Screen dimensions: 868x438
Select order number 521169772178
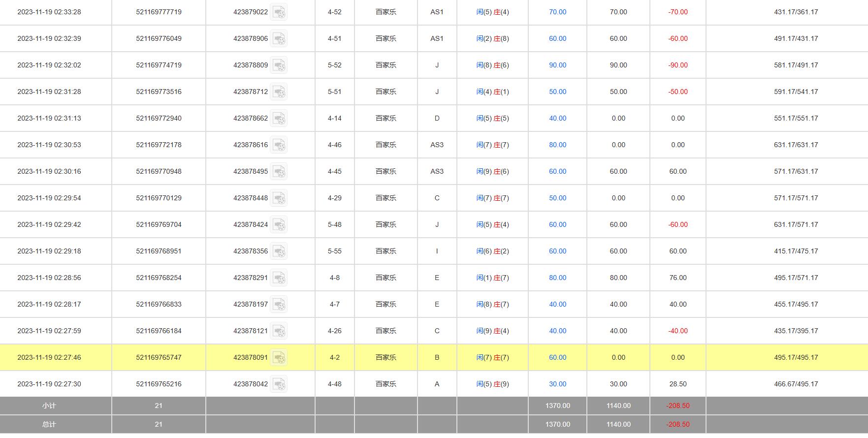pyautogui.click(x=159, y=145)
